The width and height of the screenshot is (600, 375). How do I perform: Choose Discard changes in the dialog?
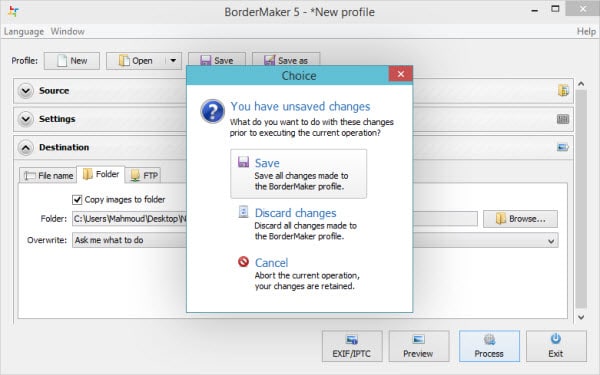pyautogui.click(x=298, y=224)
